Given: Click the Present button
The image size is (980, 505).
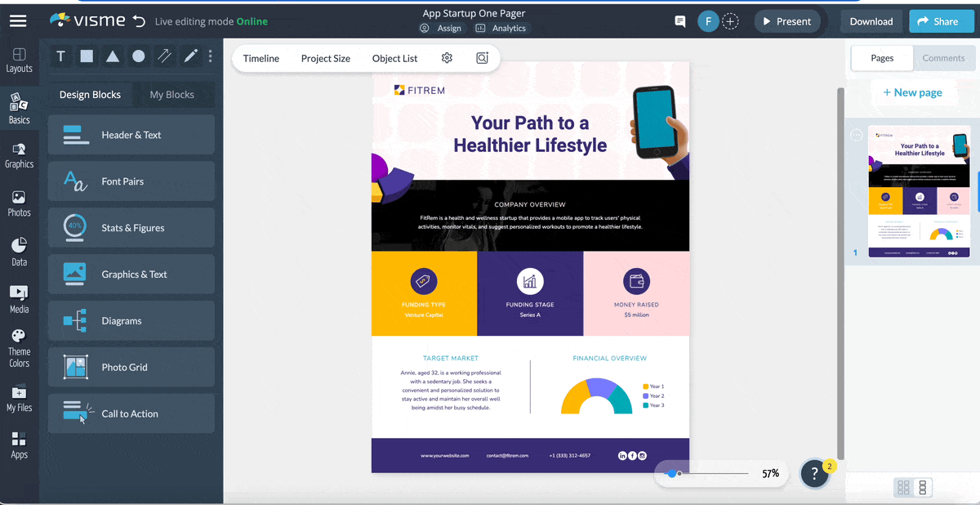Looking at the screenshot, I should click(786, 22).
